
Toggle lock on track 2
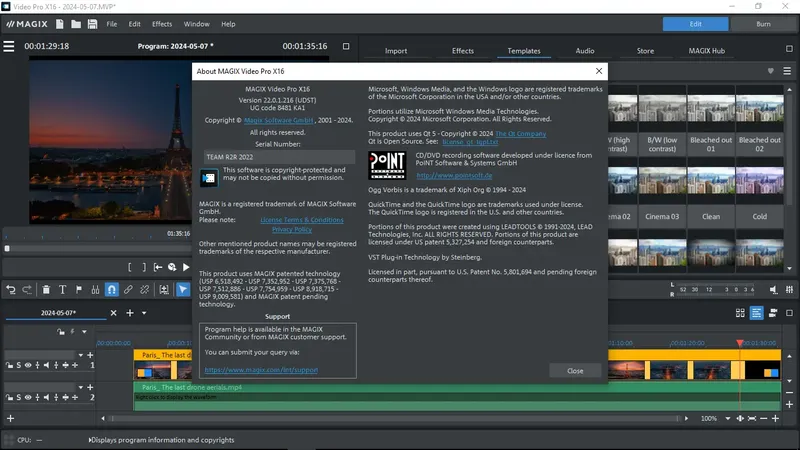pos(9,397)
